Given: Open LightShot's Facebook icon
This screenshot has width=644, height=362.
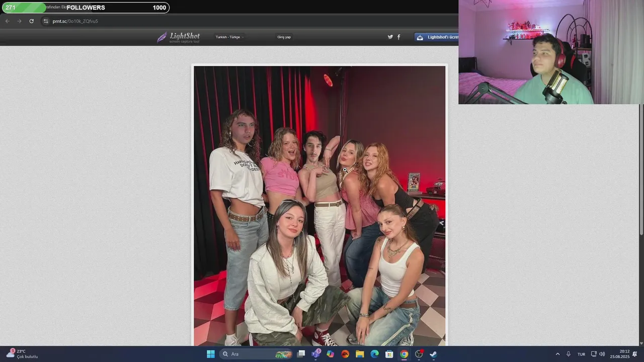Looking at the screenshot, I should pyautogui.click(x=399, y=37).
